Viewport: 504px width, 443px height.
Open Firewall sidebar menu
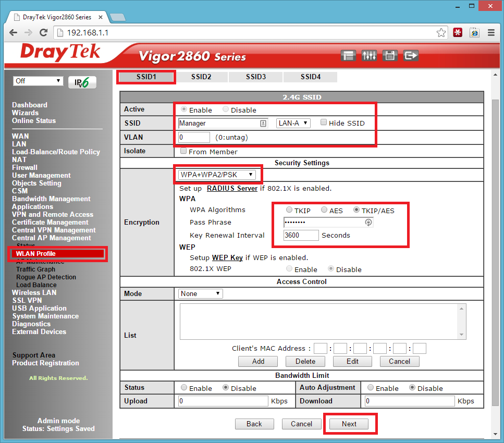point(24,167)
